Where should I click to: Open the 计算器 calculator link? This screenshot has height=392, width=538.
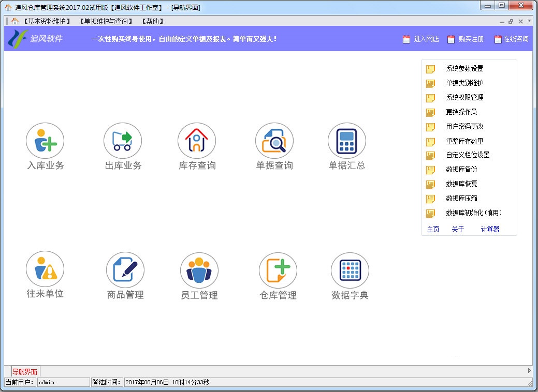pyautogui.click(x=489, y=229)
